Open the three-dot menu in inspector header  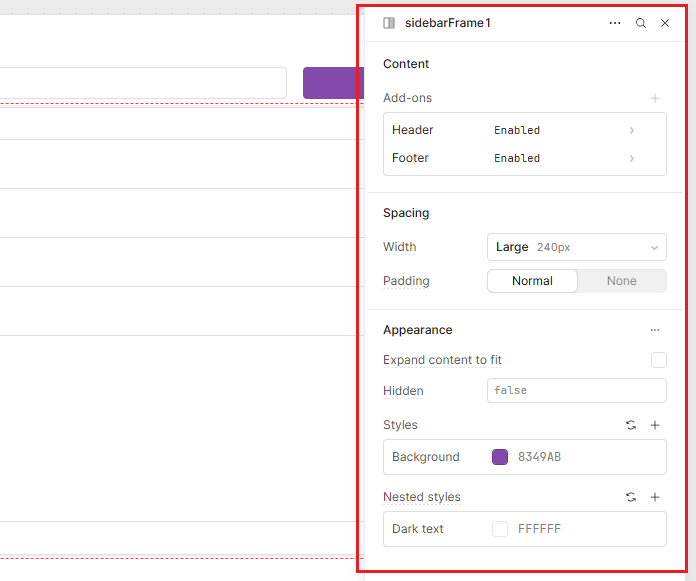coord(615,23)
